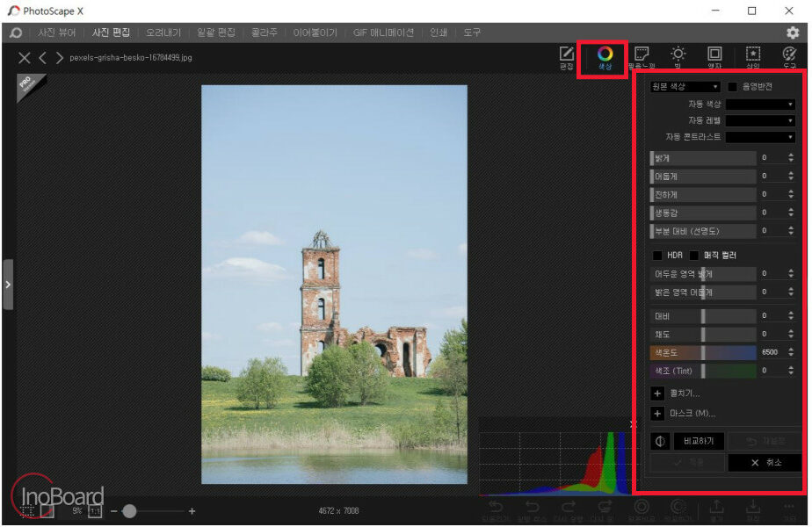Click the 대비 contrast slider
Viewport: 812px width, 527px height.
(703, 316)
